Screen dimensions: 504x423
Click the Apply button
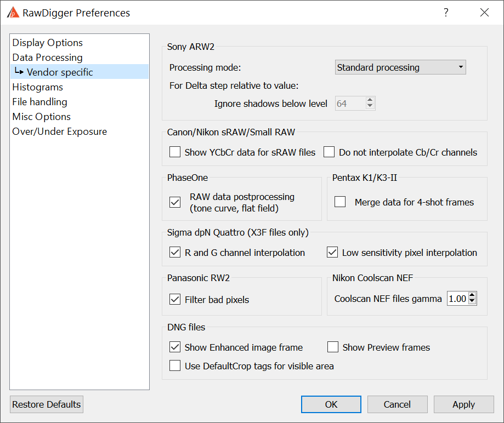(x=464, y=404)
